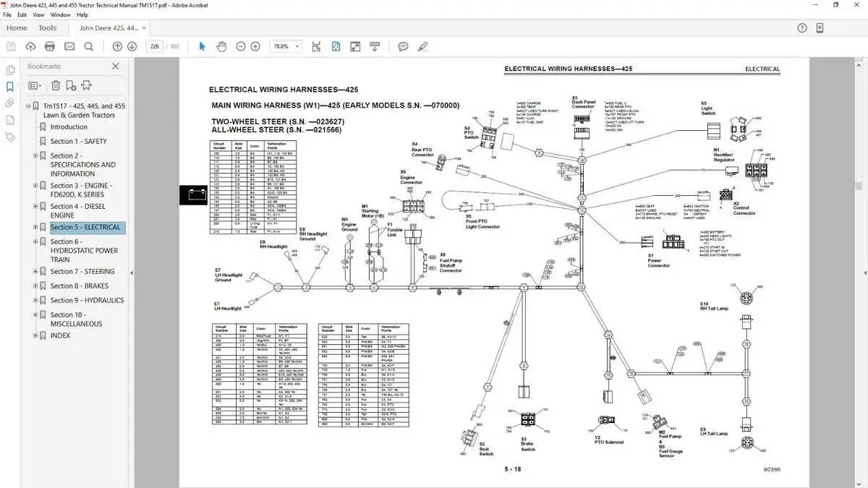Open Section 9 - HYDRAULICS bookmark

click(x=87, y=301)
